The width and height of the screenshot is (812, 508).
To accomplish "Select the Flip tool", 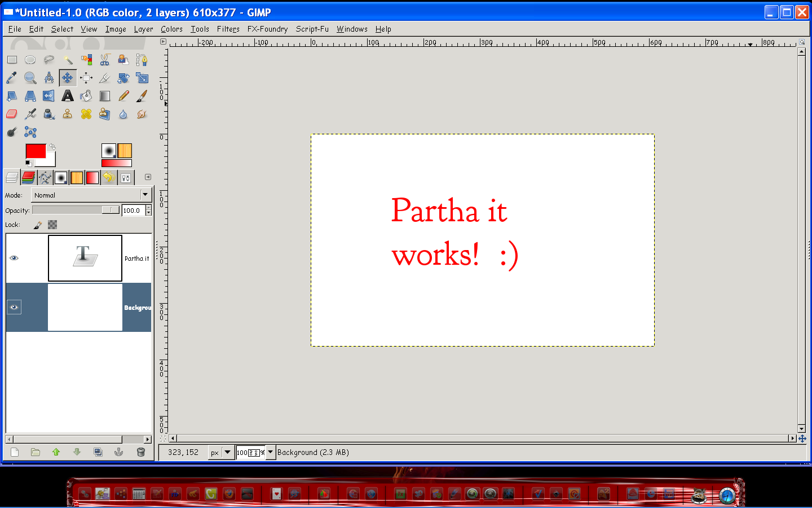I will tap(49, 96).
